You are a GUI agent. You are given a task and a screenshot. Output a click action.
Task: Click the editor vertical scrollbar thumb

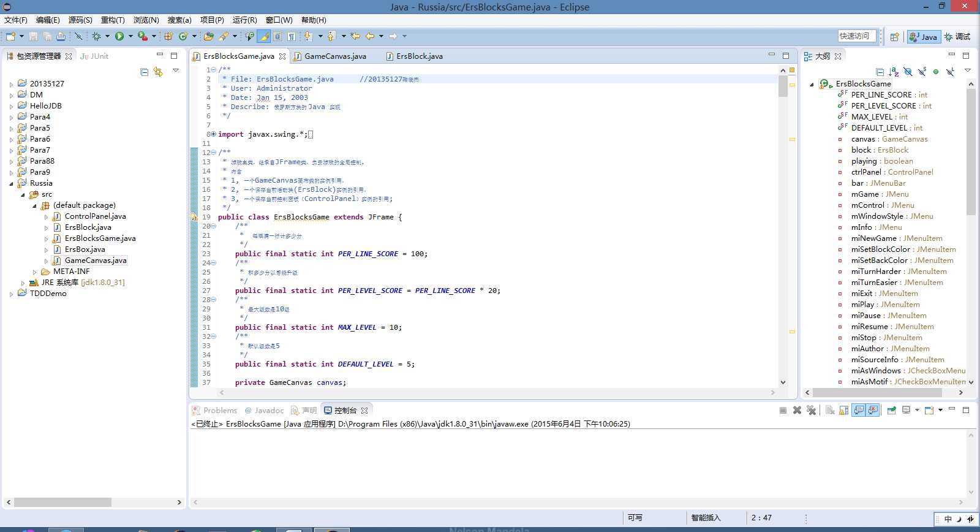click(x=783, y=85)
